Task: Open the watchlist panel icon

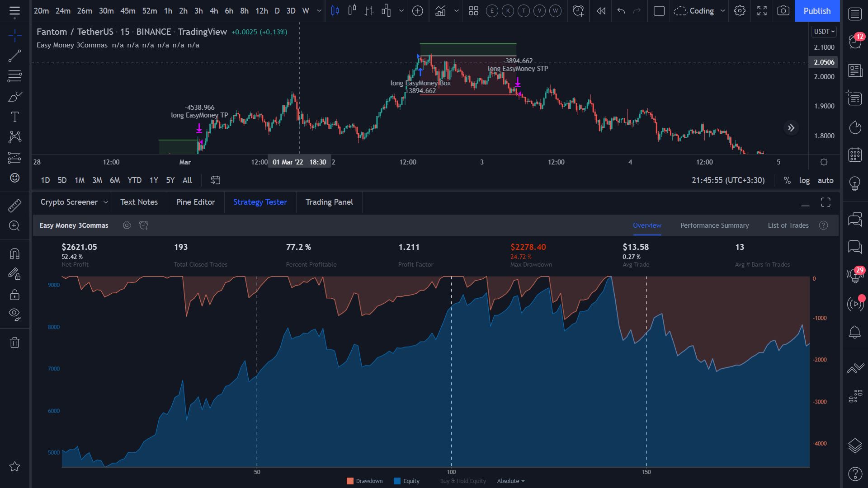Action: pyautogui.click(x=854, y=14)
